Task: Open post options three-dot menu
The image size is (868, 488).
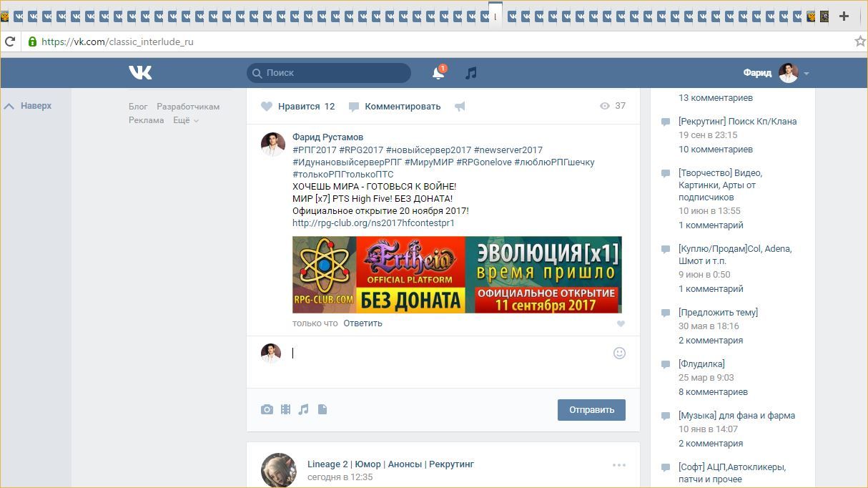Action: click(x=618, y=465)
